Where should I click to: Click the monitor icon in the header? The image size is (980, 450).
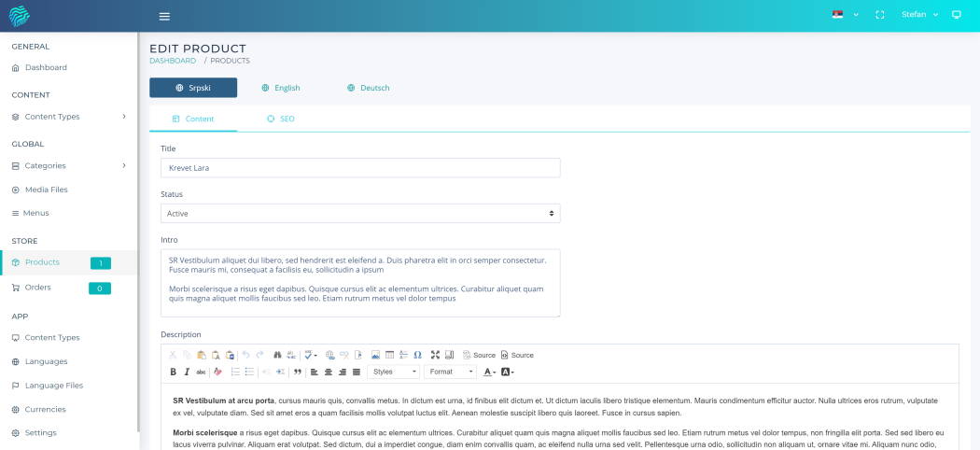coord(956,15)
